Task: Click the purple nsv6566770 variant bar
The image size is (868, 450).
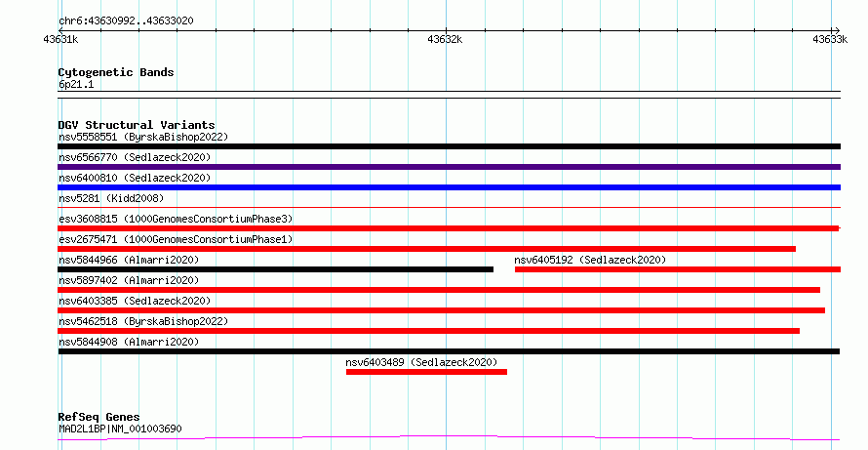Action: coord(449,167)
